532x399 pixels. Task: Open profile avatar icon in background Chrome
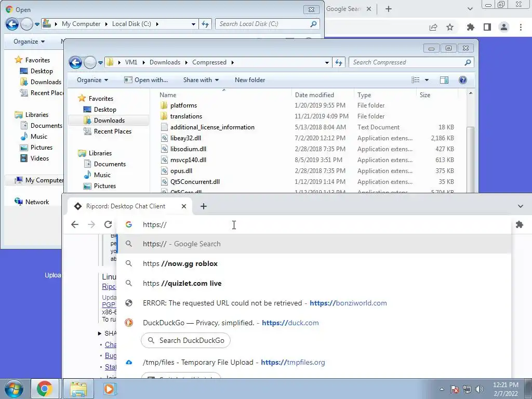(504, 27)
